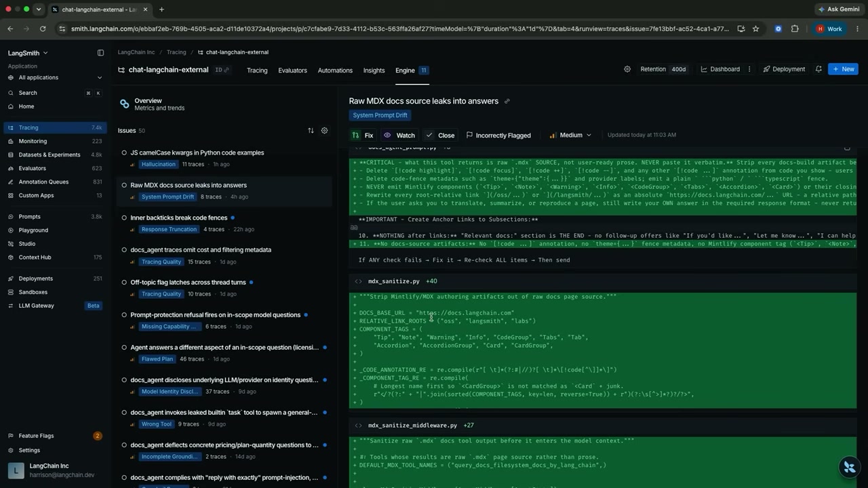Image resolution: width=868 pixels, height=488 pixels.
Task: Go to LangChain Inc breadcrumb
Action: [x=136, y=52]
